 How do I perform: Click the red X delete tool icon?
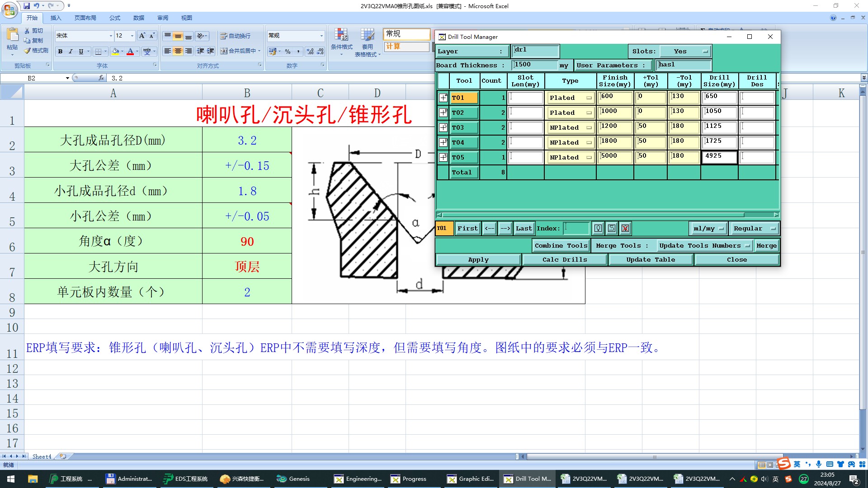625,229
